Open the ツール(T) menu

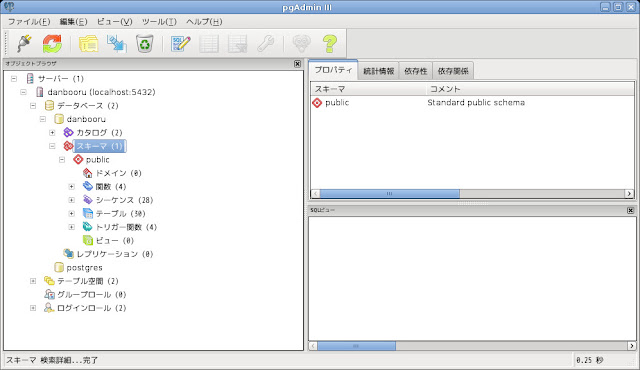(159, 22)
